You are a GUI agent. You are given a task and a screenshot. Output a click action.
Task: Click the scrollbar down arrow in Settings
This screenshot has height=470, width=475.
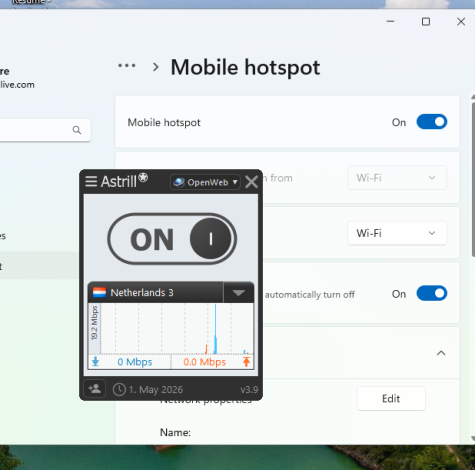point(473,438)
